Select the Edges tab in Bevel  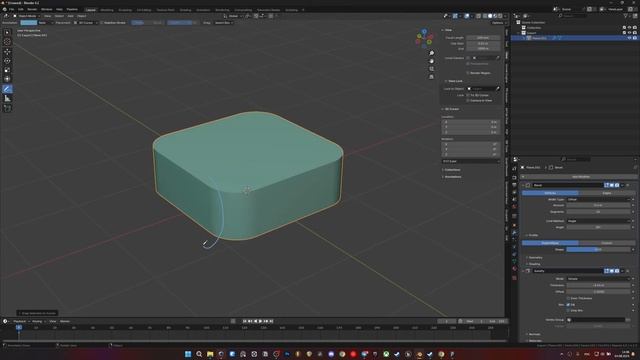(x=607, y=193)
